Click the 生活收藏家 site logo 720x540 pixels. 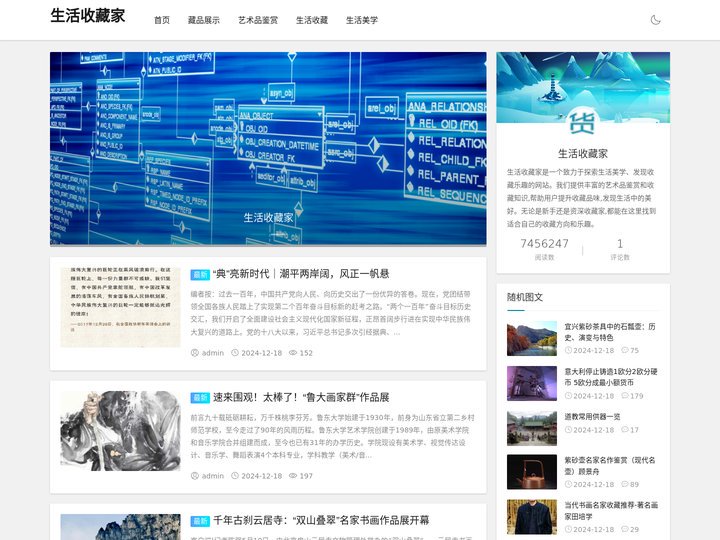(x=88, y=16)
